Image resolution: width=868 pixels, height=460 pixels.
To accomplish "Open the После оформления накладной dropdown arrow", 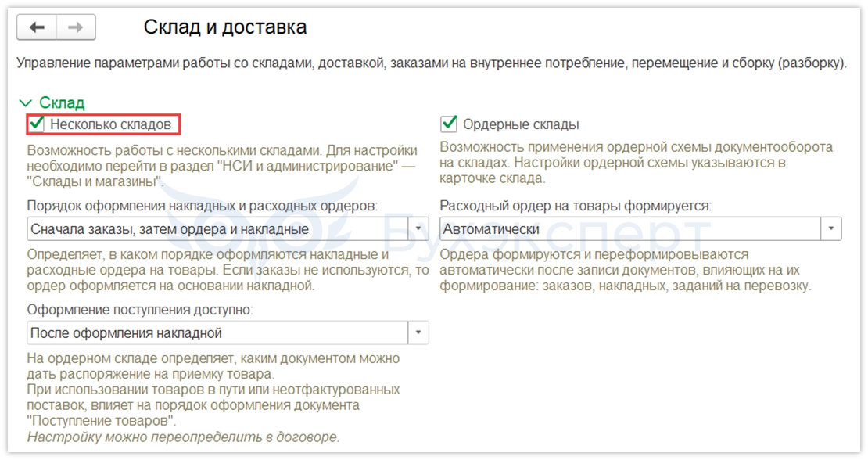I will pyautogui.click(x=419, y=333).
